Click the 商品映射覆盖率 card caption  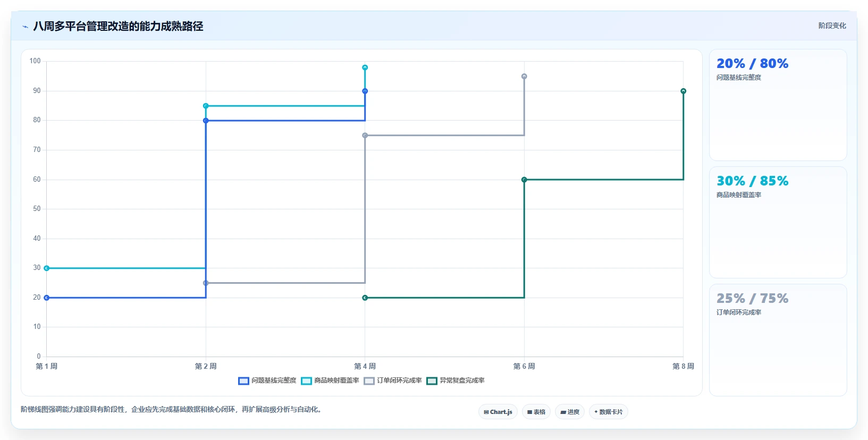coord(739,195)
